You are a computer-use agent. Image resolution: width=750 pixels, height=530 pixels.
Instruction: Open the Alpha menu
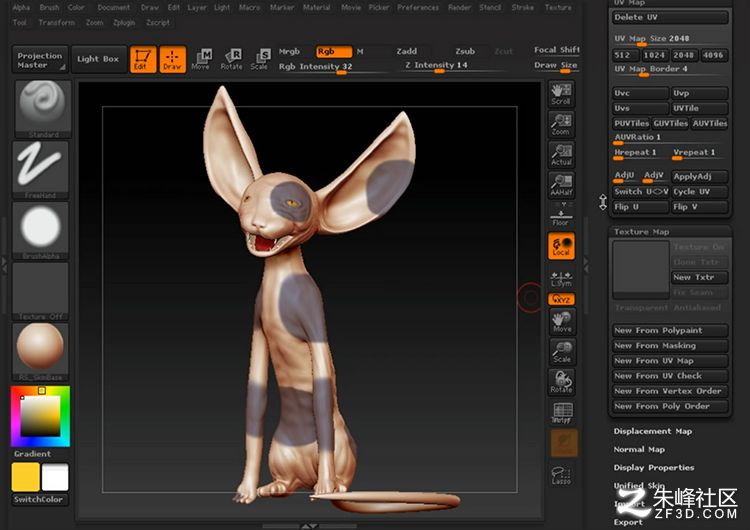pos(21,8)
